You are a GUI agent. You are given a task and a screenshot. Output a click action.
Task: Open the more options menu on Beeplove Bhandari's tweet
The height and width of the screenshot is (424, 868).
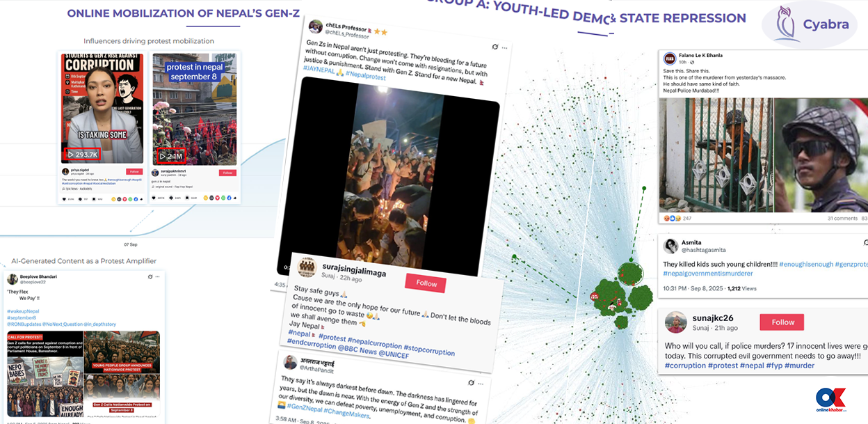coord(159,277)
